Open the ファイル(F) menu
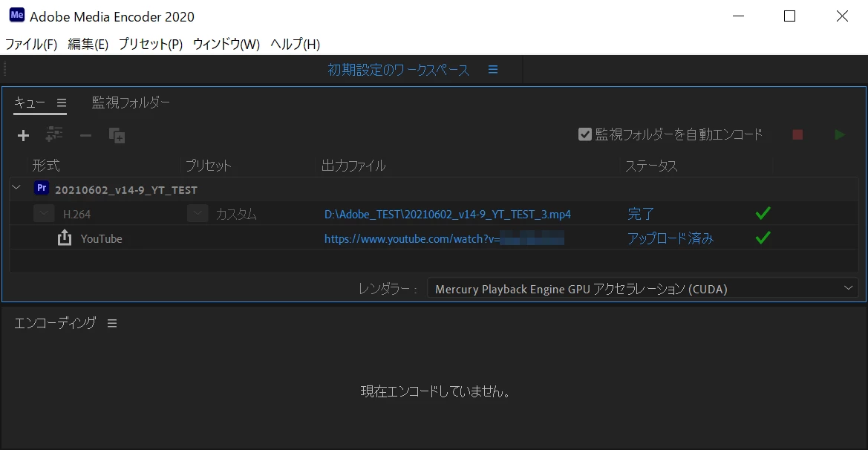 tap(31, 45)
